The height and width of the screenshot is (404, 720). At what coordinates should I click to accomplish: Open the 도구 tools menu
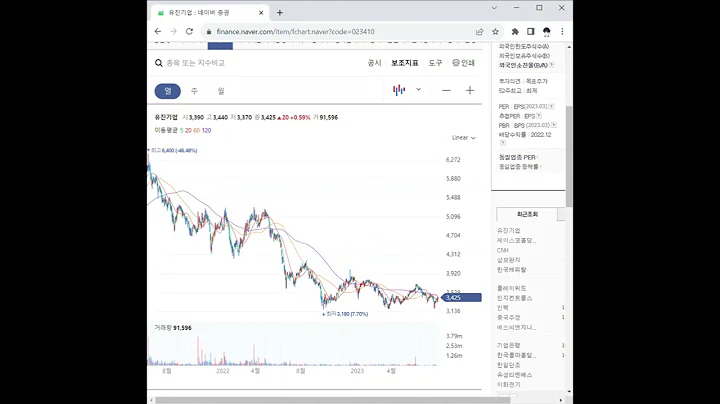435,63
